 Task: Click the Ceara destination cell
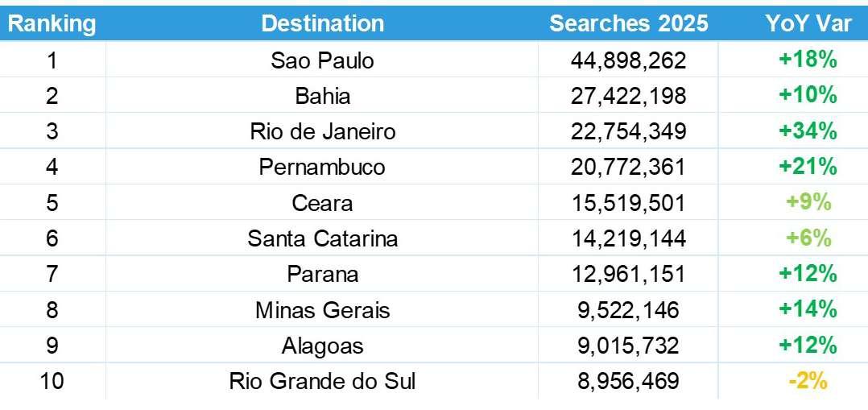pyautogui.click(x=322, y=202)
